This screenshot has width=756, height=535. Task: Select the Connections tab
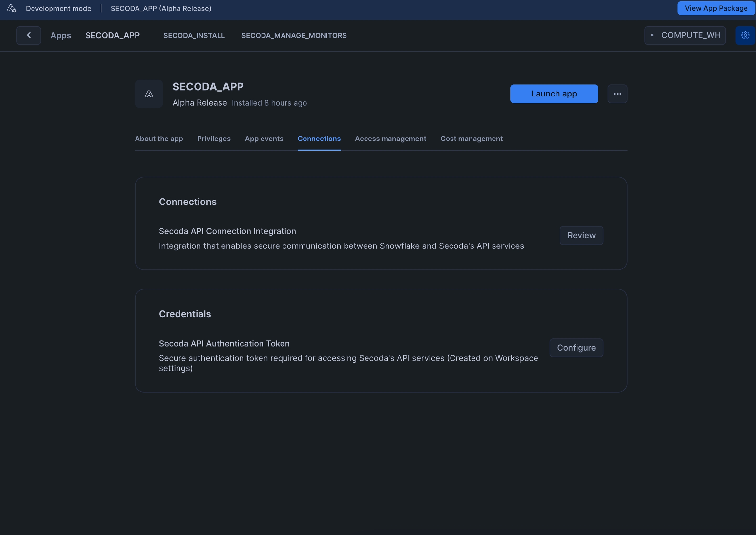[319, 139]
